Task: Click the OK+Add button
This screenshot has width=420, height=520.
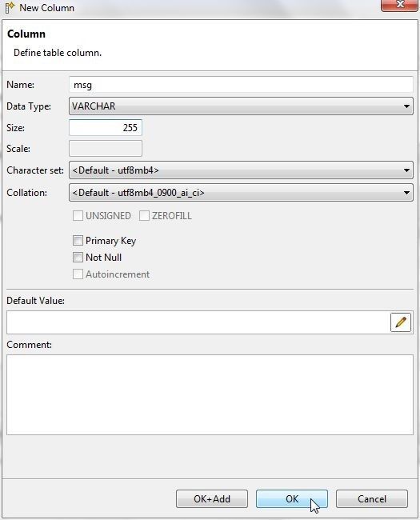Action: 212,498
